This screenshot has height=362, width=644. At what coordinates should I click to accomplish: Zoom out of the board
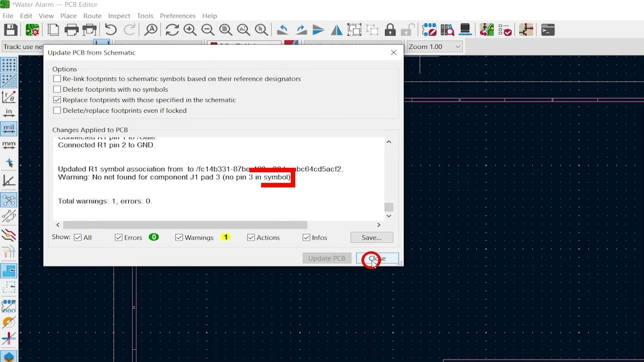coord(208,30)
